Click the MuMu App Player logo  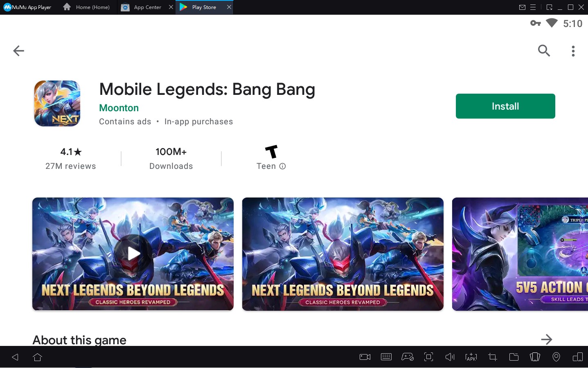pyautogui.click(x=27, y=7)
